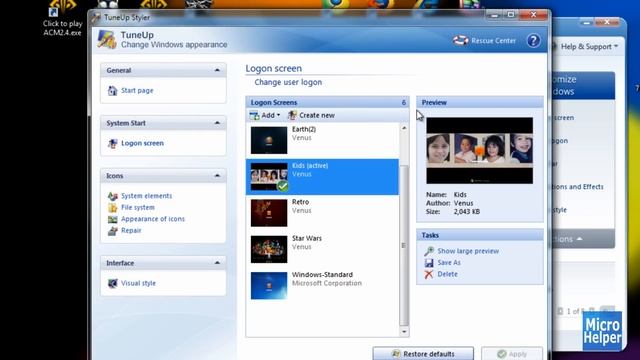Click the Apply button
Screen dimensions: 640x360
click(512, 353)
